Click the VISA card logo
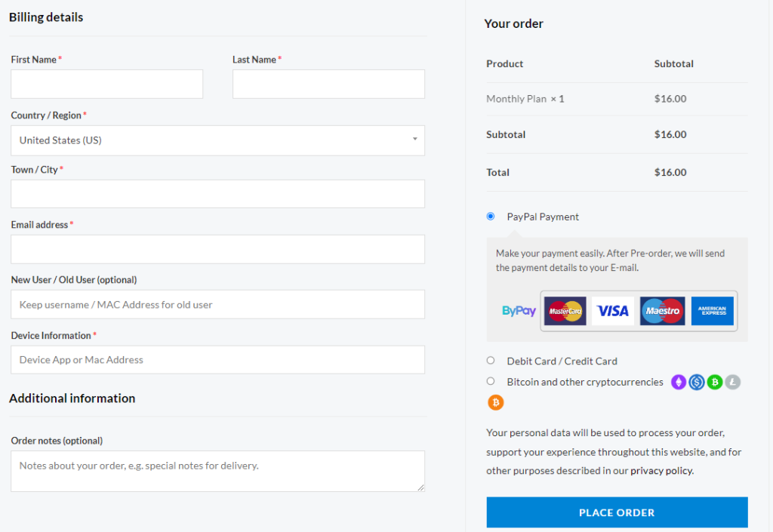Screen dimensions: 773x532 613,311
